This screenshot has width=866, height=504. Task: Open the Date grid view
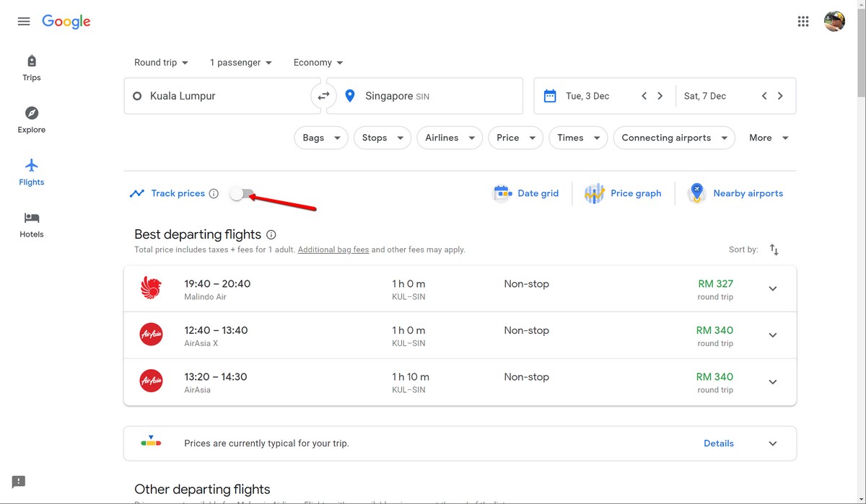tap(526, 193)
